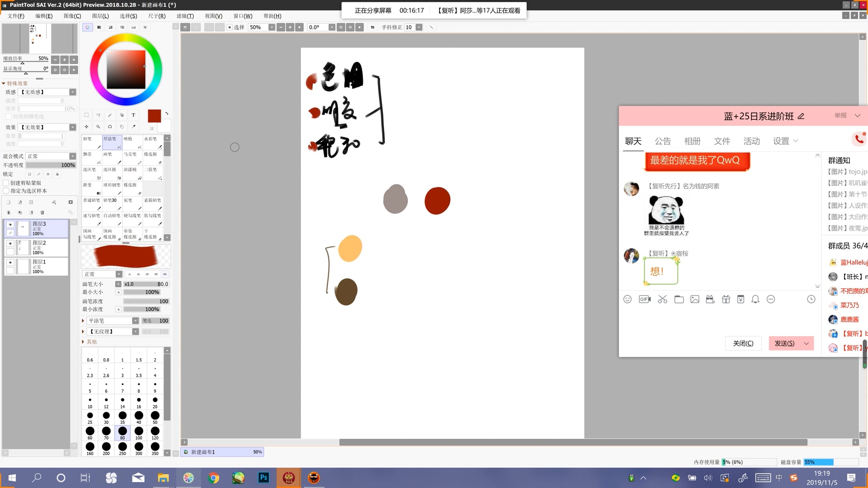
Task: Switch to the 相册 tab in chat
Action: click(692, 141)
